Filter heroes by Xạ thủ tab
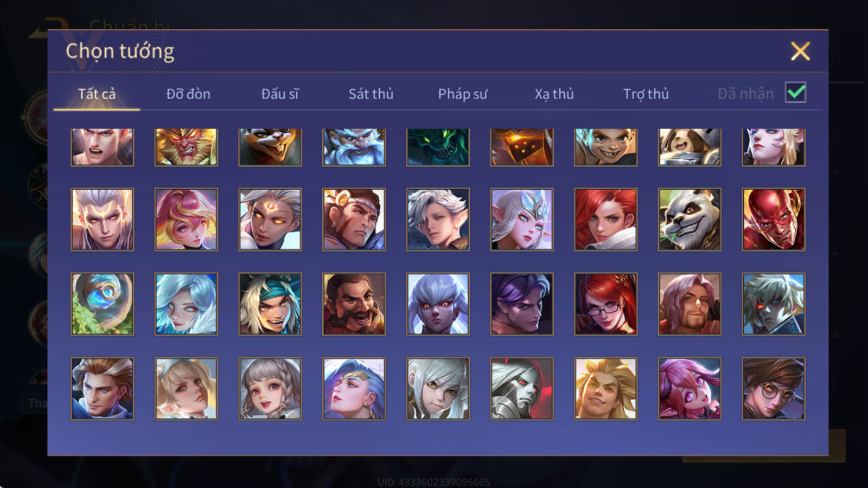Viewport: 868px width, 488px height. (554, 94)
